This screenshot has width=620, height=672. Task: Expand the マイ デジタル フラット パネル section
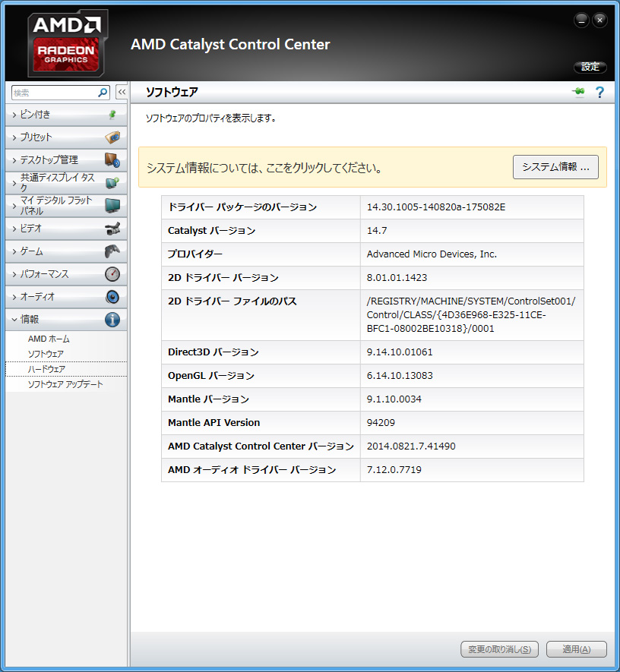pos(66,206)
